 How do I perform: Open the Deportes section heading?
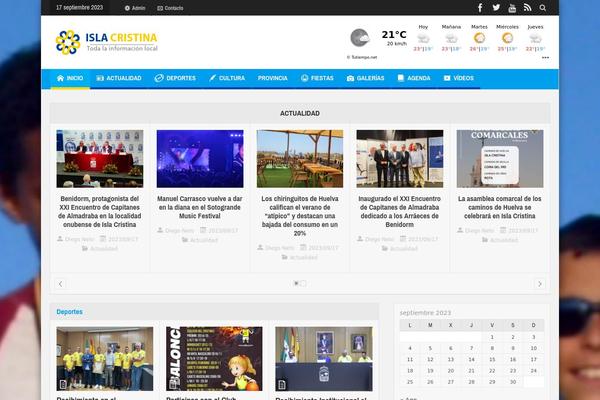click(x=69, y=312)
